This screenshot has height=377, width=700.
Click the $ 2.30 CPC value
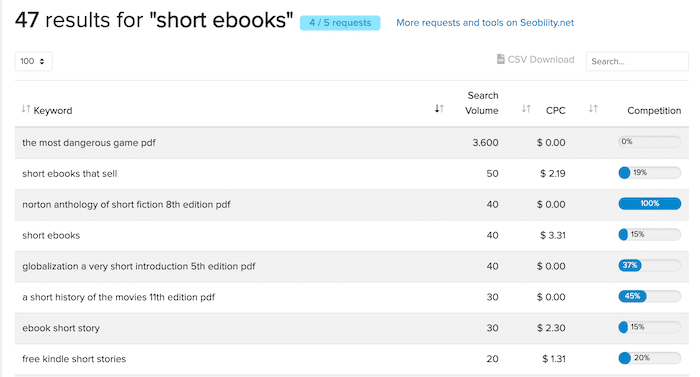pos(551,328)
